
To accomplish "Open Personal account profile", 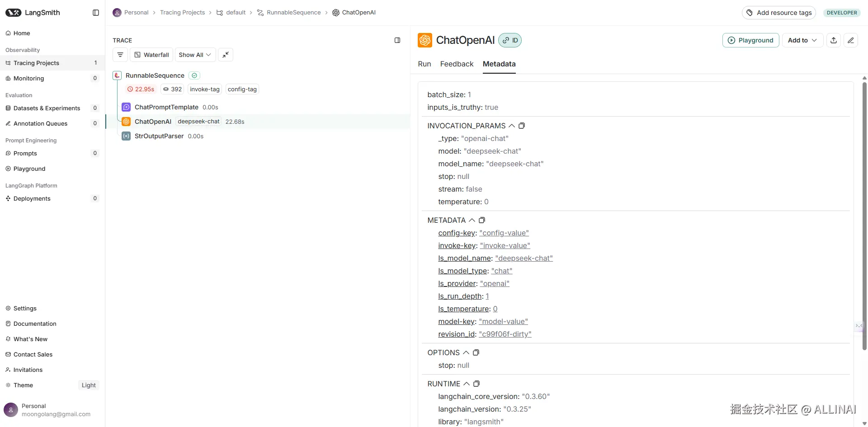I will 52,410.
